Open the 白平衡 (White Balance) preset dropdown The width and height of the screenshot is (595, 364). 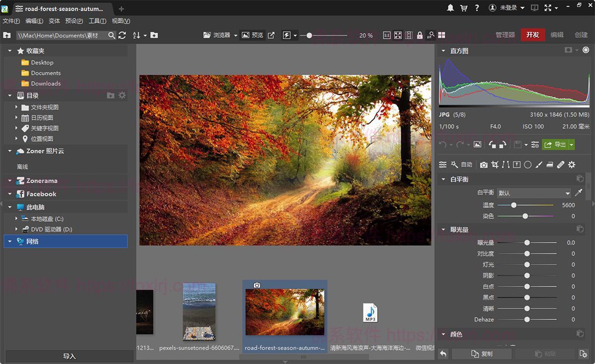534,193
